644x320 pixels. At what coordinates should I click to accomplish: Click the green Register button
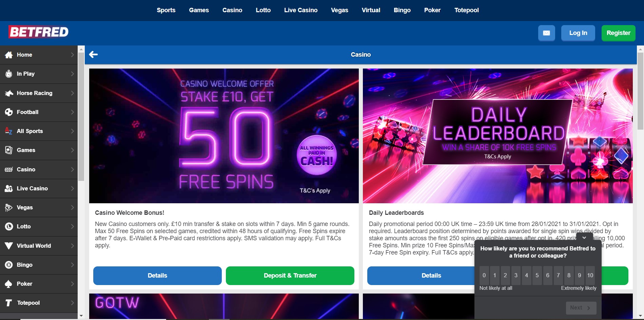coord(618,33)
